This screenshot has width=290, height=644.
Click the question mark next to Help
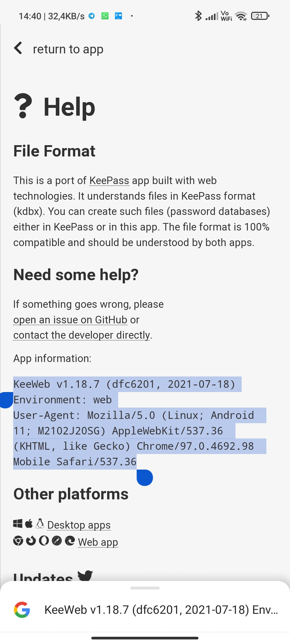point(24,106)
